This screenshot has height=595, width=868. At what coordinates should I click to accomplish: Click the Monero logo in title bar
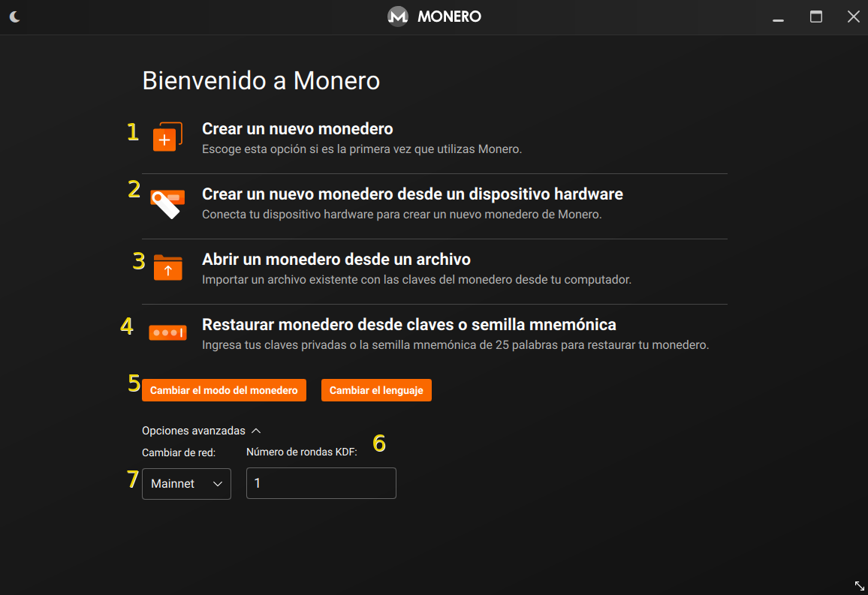[397, 17]
